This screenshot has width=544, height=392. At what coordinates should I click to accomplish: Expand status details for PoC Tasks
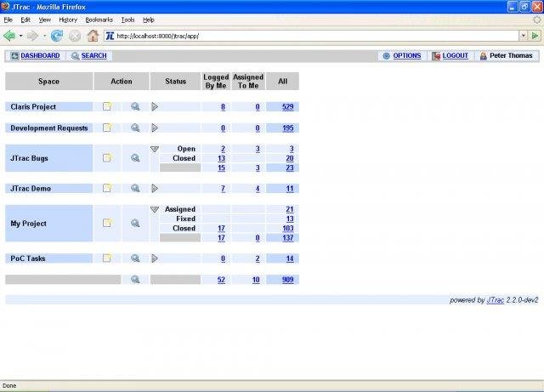click(155, 258)
